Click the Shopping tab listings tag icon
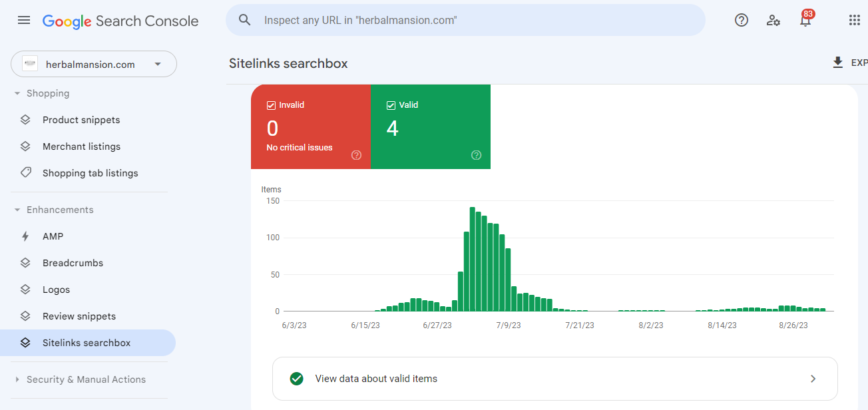Viewport: 868px width, 410px height. pos(25,173)
